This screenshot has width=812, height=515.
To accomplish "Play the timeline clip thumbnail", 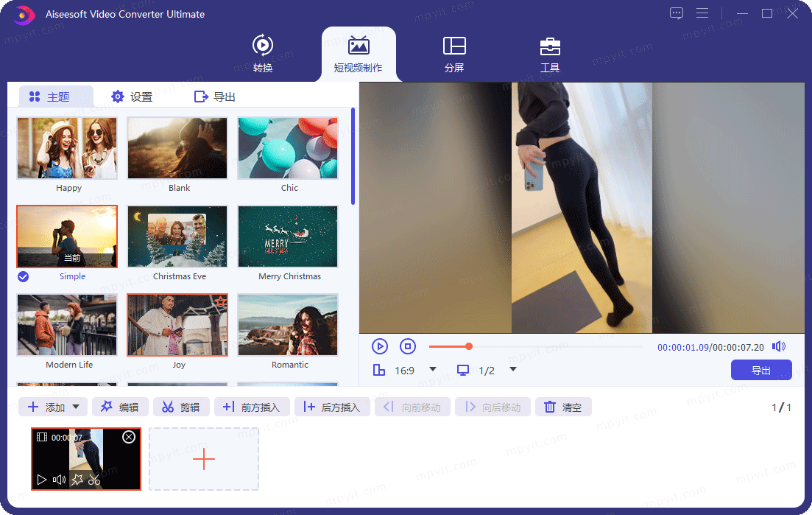I will 42,480.
